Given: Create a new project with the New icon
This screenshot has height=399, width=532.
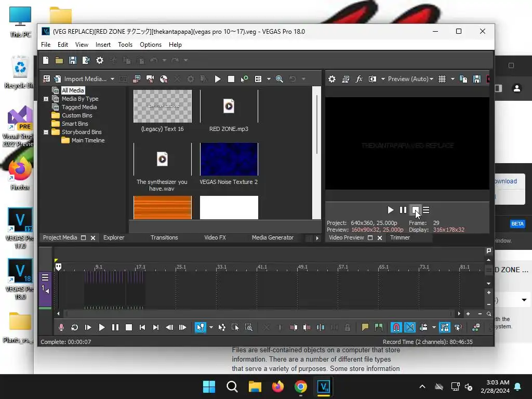Looking at the screenshot, I should click(46, 60).
